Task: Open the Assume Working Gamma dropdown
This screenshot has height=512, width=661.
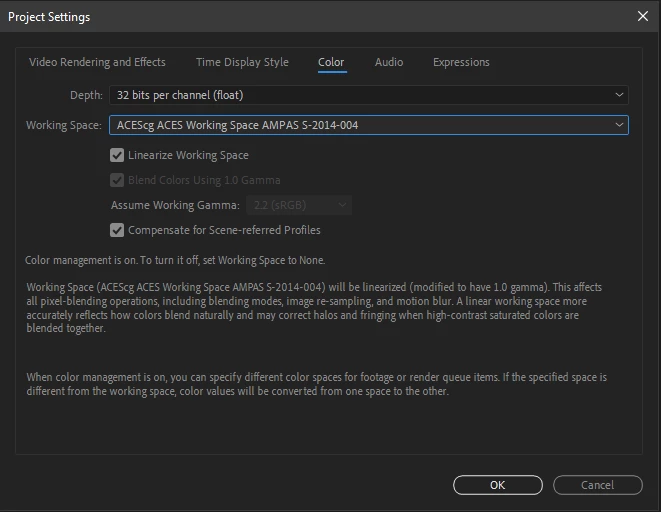Action: pyautogui.click(x=299, y=205)
